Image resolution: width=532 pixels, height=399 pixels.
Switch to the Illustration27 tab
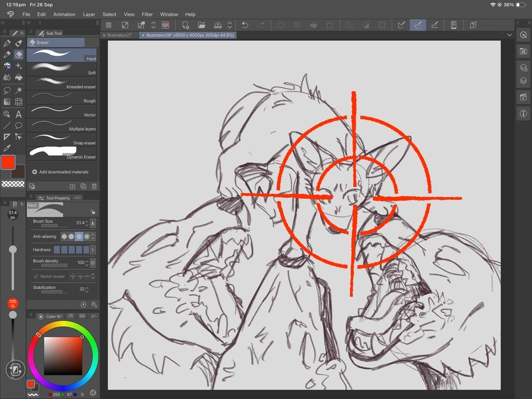119,35
